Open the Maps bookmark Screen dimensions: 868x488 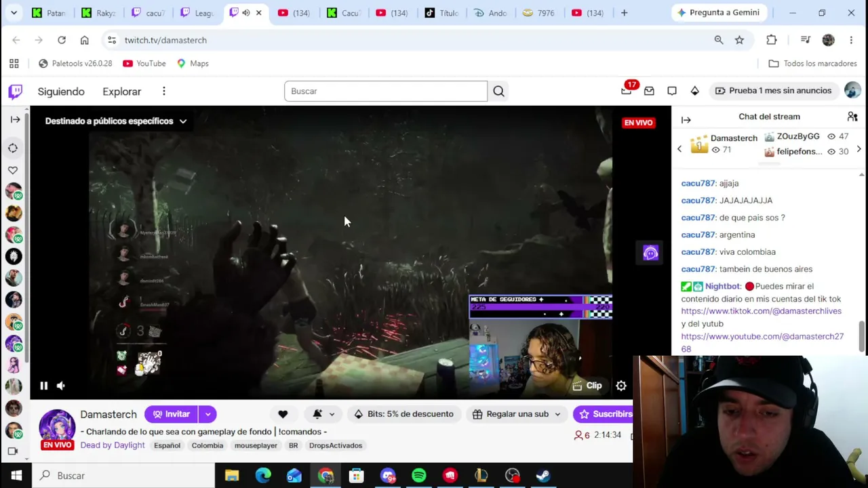click(193, 64)
